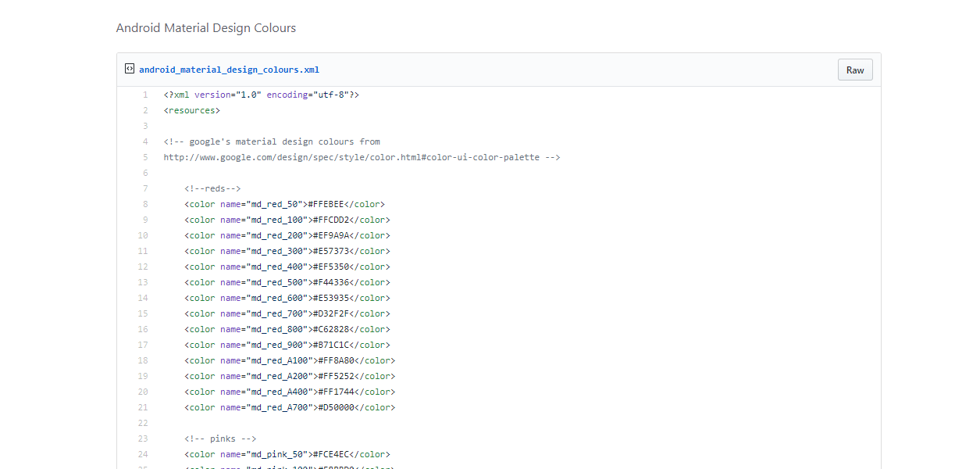Click the md_red_A400 color line
This screenshot has height=469, width=980.
pyautogui.click(x=290, y=392)
